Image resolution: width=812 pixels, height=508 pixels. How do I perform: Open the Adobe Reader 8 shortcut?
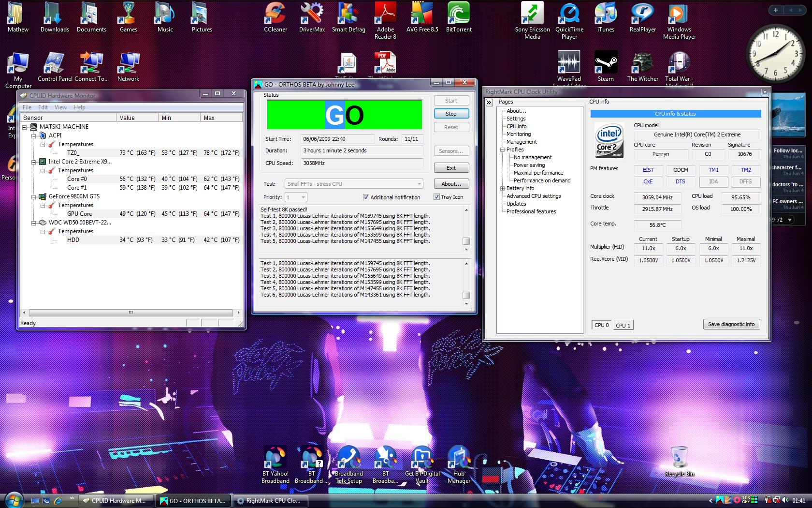pos(385,20)
